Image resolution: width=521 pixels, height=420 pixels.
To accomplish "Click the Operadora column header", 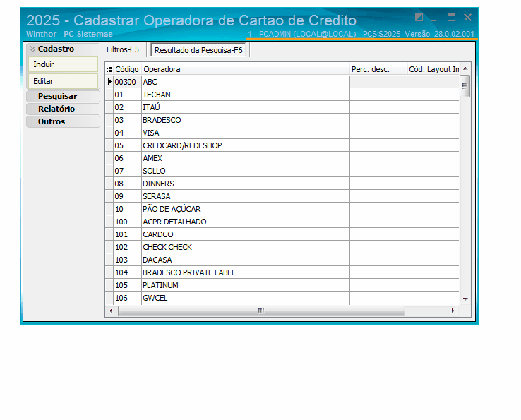I will coord(246,69).
